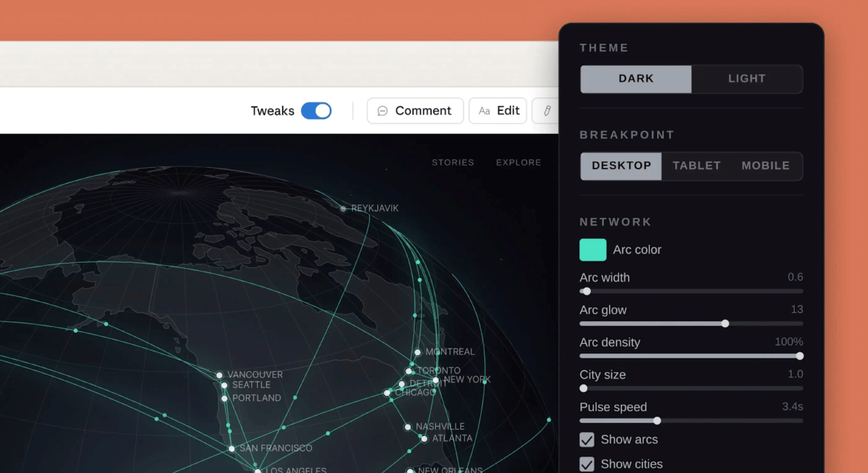
Task: Click the Nashville city marker
Action: (408, 427)
